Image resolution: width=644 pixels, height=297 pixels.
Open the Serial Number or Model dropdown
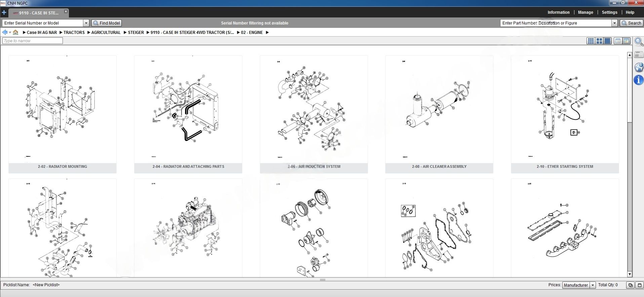tap(86, 23)
